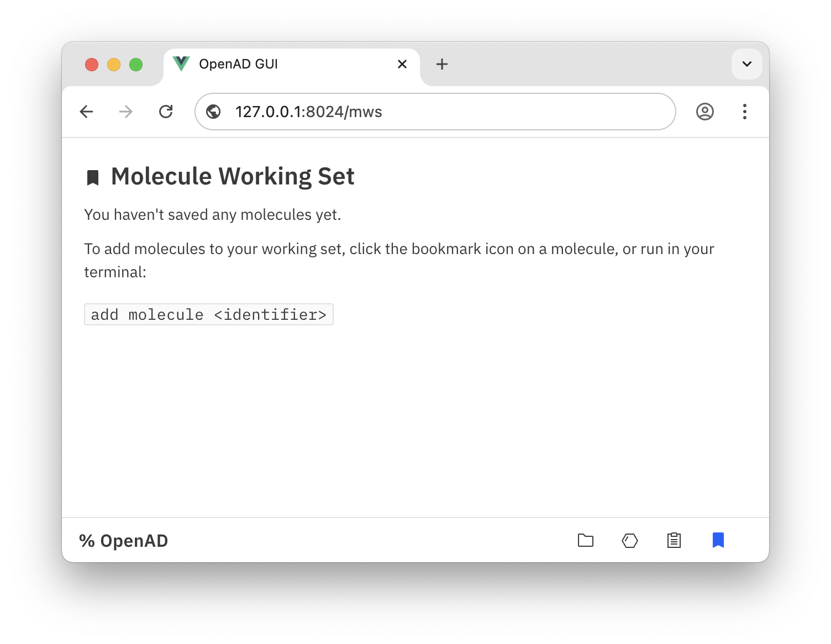Open the file browser folder icon

(x=586, y=541)
